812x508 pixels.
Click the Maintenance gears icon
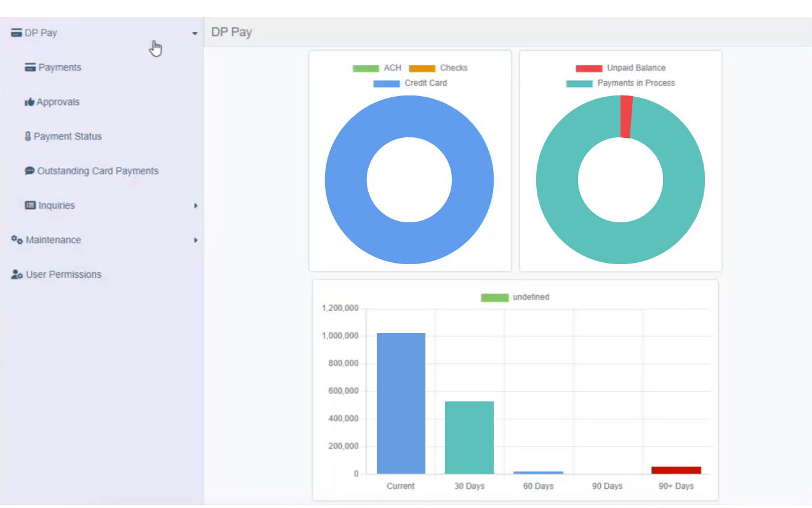click(x=17, y=240)
